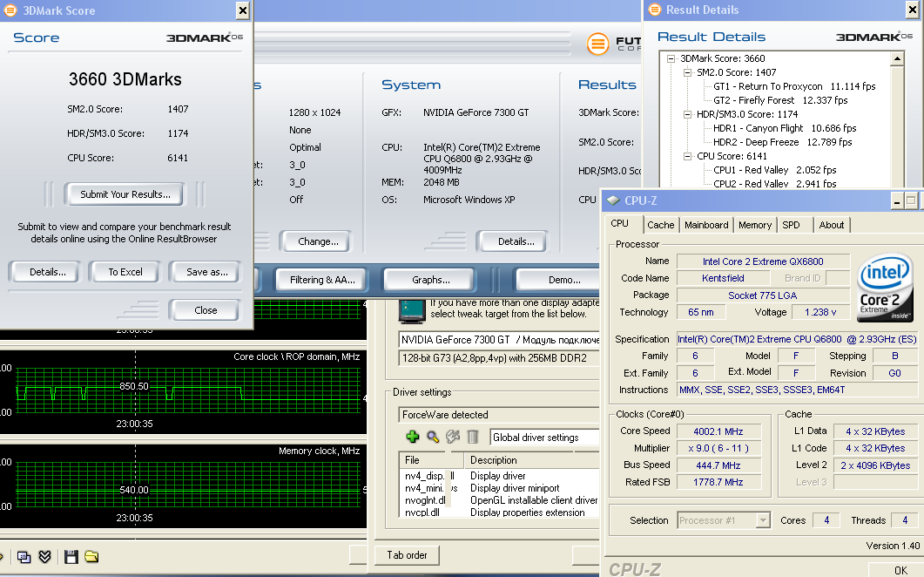Click the Intel Core 2 Extreme QX6800 name field
Viewport: 924px width, 577px height.
(x=763, y=261)
